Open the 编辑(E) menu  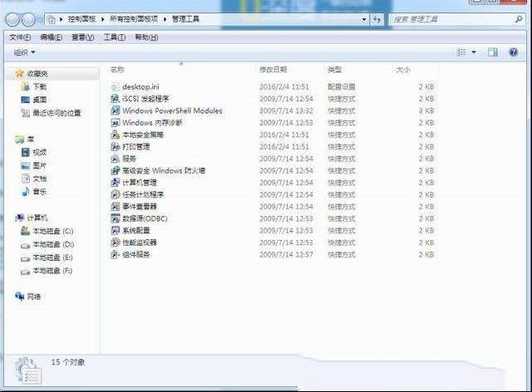52,37
